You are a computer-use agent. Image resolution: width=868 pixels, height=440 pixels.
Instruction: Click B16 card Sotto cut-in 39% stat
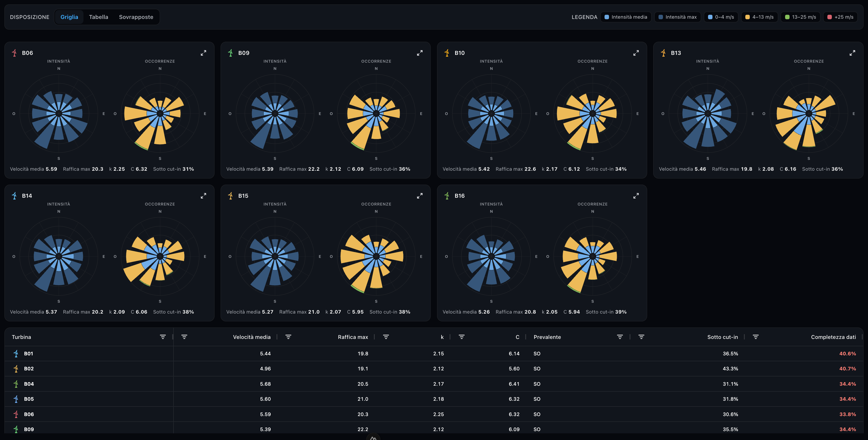click(x=606, y=312)
